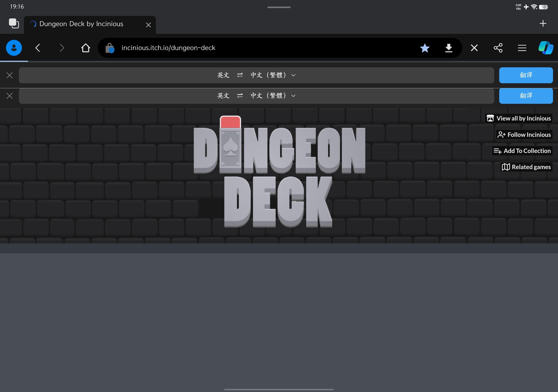This screenshot has width=558, height=392.
Task: Select the Dungeon Deck by Incinious tab
Action: coord(90,25)
